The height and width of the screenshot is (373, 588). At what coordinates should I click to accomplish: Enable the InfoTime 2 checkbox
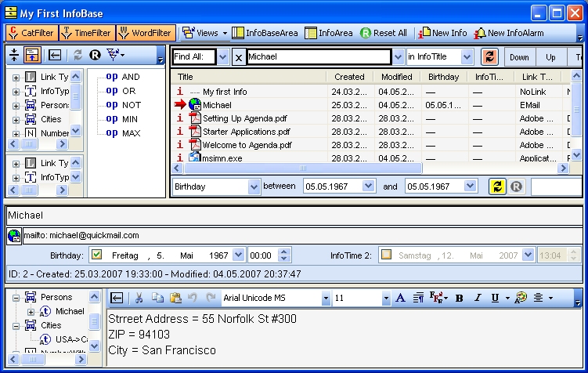click(x=386, y=255)
